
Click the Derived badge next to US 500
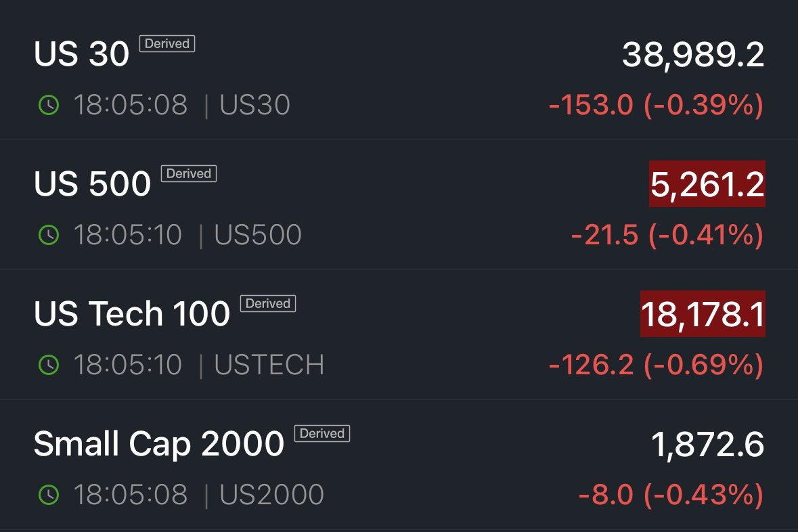coord(190,174)
